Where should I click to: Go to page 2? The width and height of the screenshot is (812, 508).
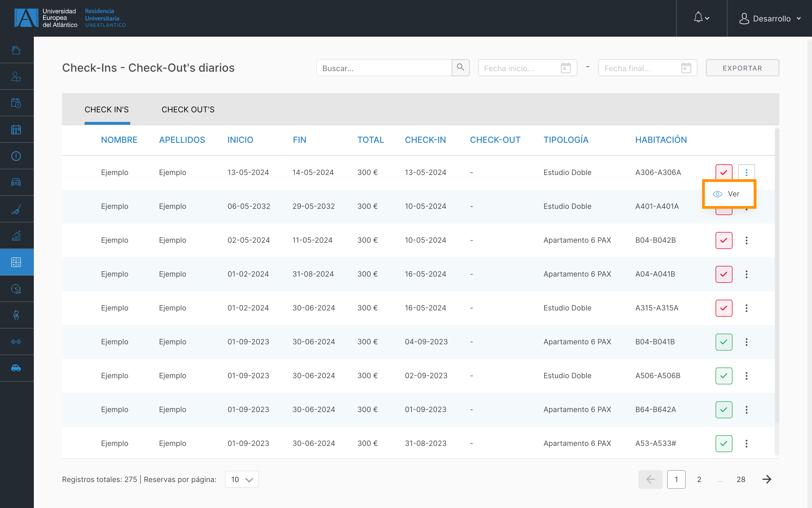[699, 479]
